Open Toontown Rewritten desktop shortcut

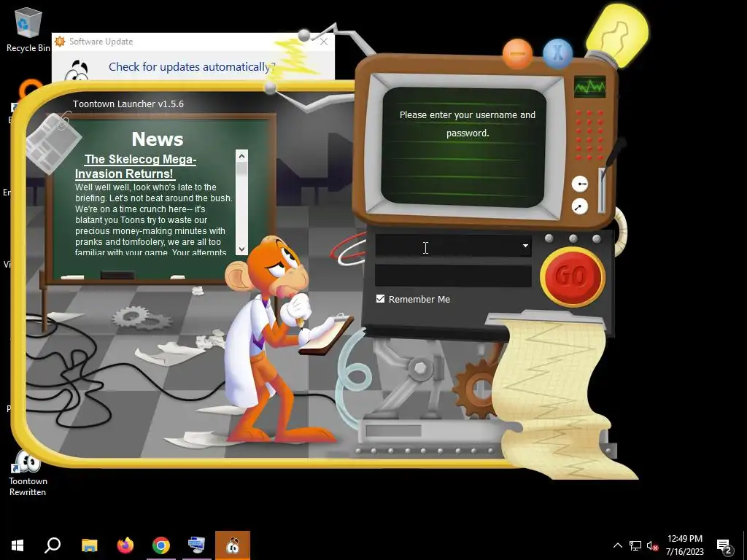[28, 472]
